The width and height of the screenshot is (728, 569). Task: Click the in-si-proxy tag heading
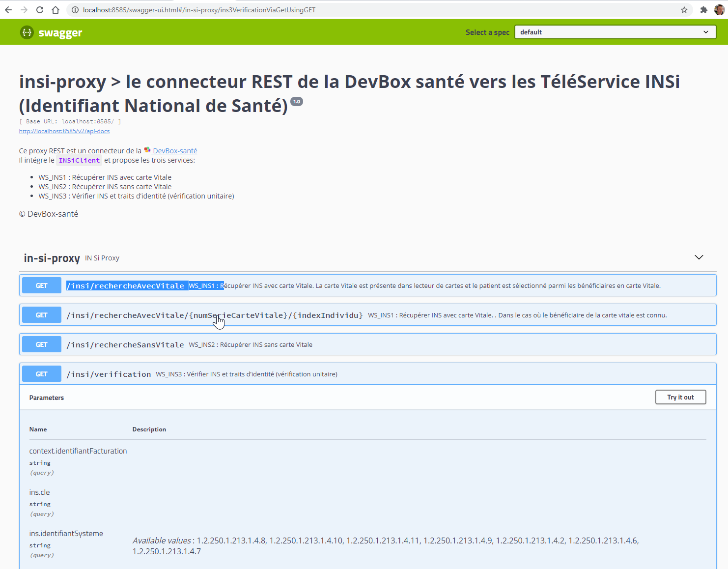[52, 258]
